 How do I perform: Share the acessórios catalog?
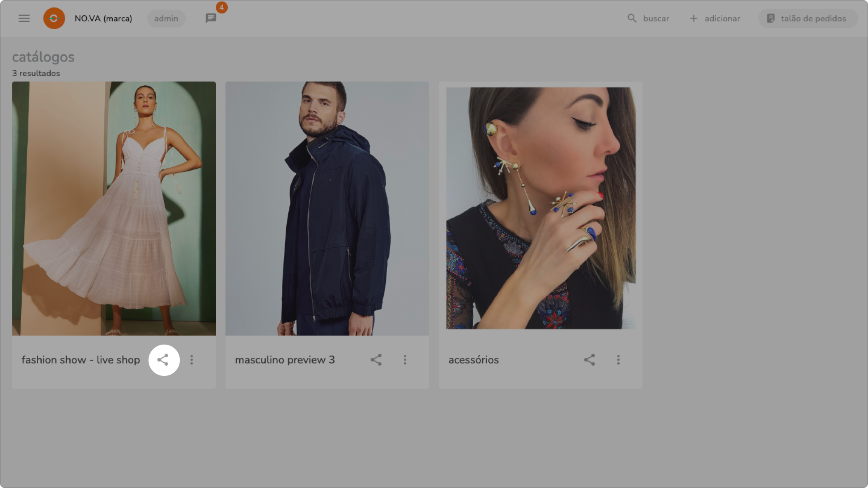pyautogui.click(x=589, y=360)
